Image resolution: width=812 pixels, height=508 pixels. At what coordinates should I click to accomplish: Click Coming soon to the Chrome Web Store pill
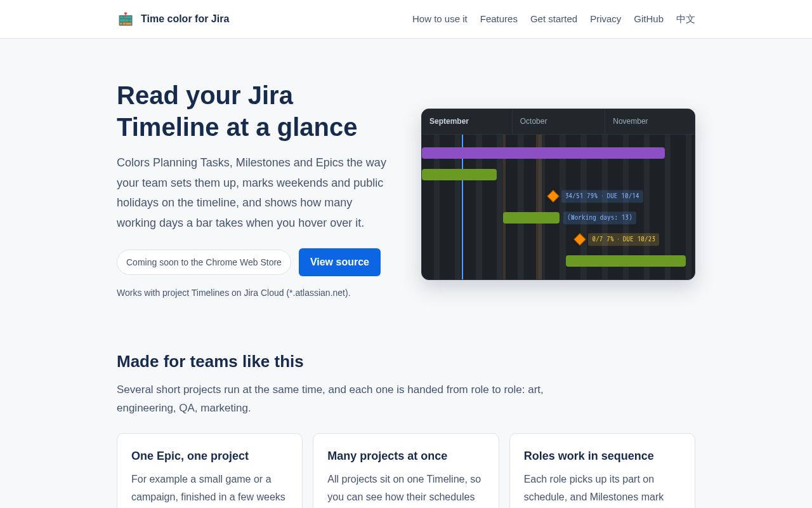coord(204,262)
